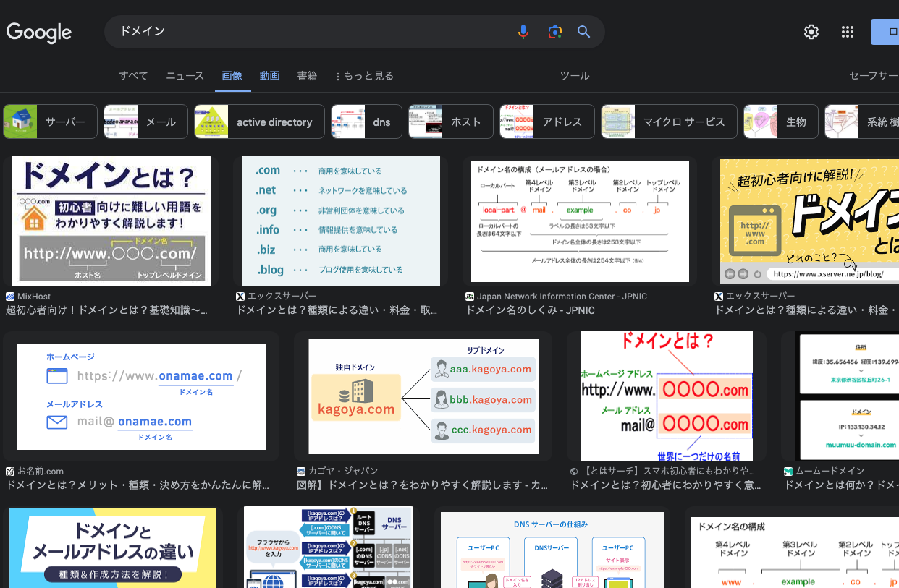Viewport: 899px width, 588px height.
Task: Open the セーフサーチ dropdown
Action: point(874,76)
